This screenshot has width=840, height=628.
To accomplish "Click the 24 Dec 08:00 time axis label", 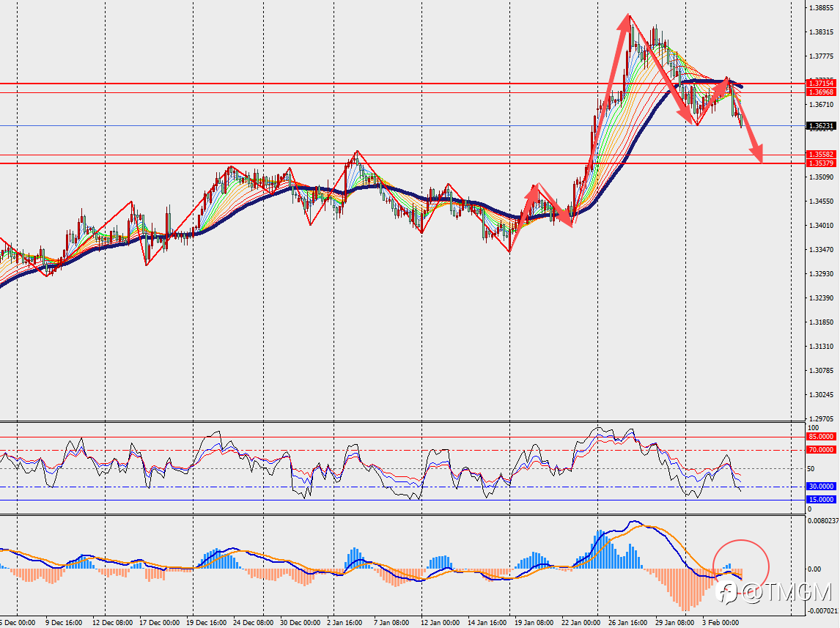I will pos(254,623).
